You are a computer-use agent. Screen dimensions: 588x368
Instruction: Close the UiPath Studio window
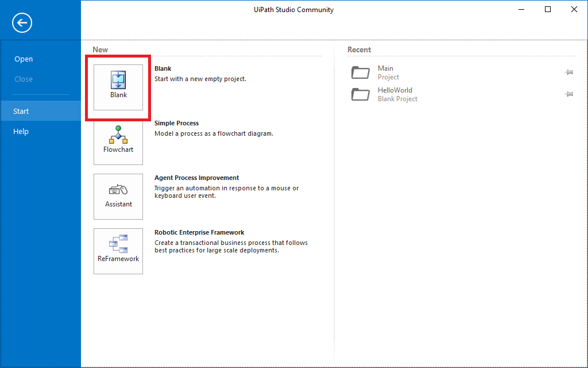click(574, 9)
